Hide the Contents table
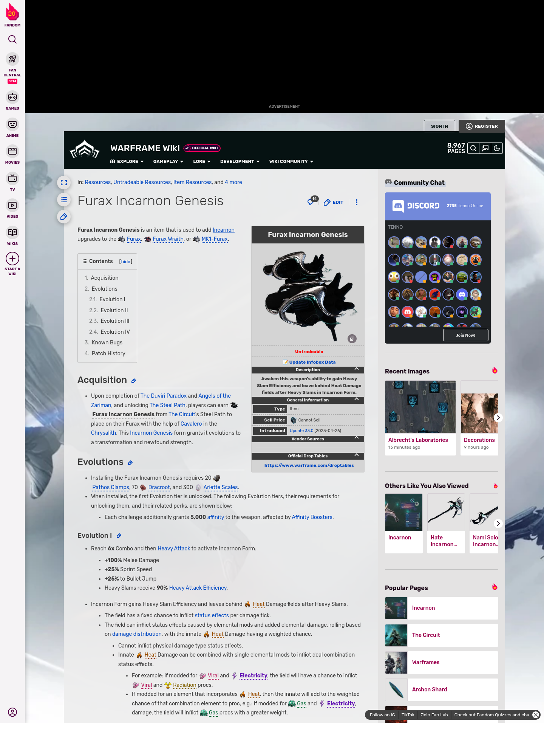 (126, 262)
